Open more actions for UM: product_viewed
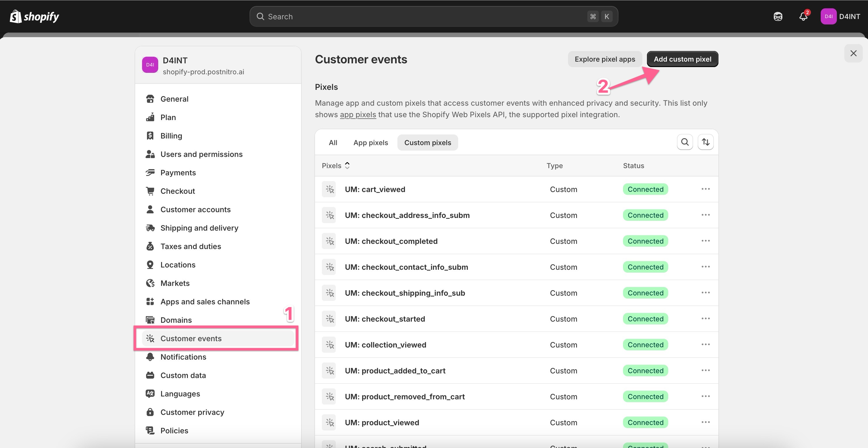Image resolution: width=868 pixels, height=448 pixels. click(705, 422)
